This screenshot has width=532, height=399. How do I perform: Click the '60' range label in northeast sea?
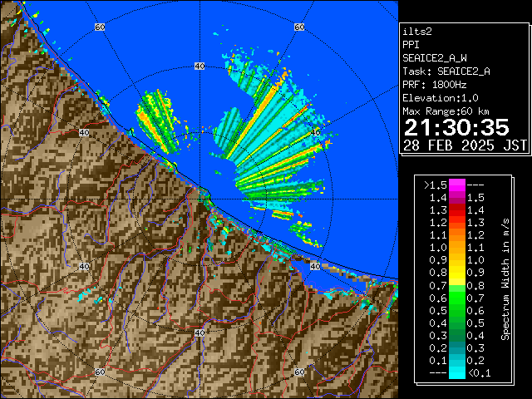coord(299,27)
